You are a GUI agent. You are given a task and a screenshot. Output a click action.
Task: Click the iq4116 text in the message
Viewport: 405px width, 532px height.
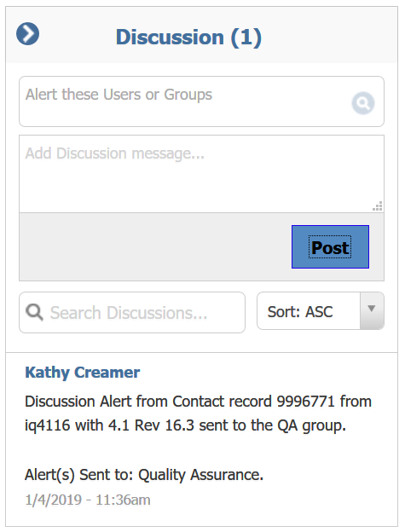coord(47,425)
